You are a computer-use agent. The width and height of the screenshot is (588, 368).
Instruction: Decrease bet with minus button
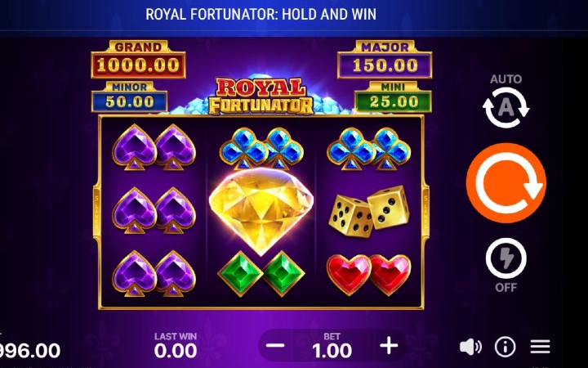coord(275,345)
